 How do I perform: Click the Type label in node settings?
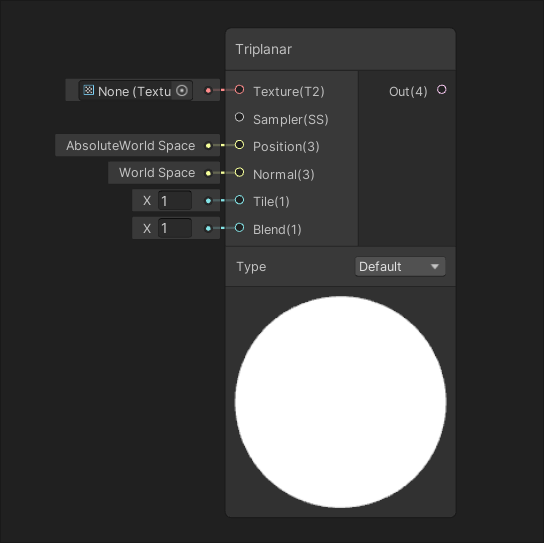pos(251,267)
